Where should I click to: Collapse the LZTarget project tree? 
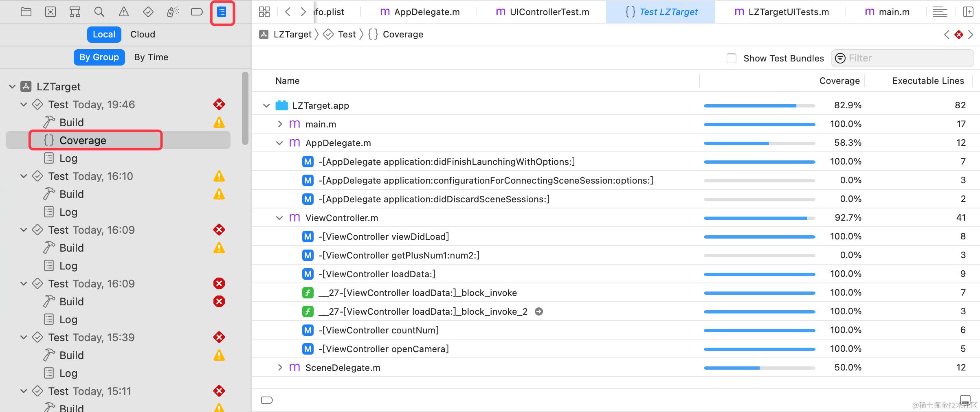click(12, 87)
